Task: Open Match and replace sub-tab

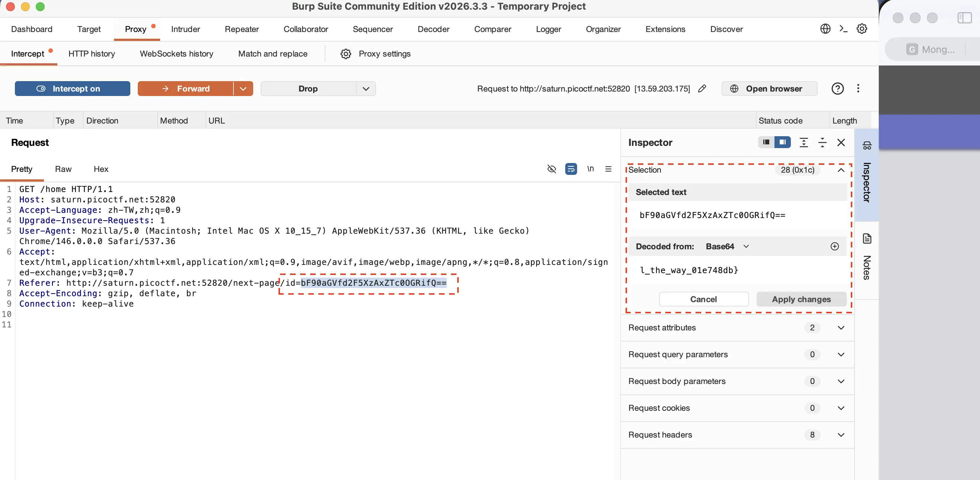Action: click(x=273, y=54)
